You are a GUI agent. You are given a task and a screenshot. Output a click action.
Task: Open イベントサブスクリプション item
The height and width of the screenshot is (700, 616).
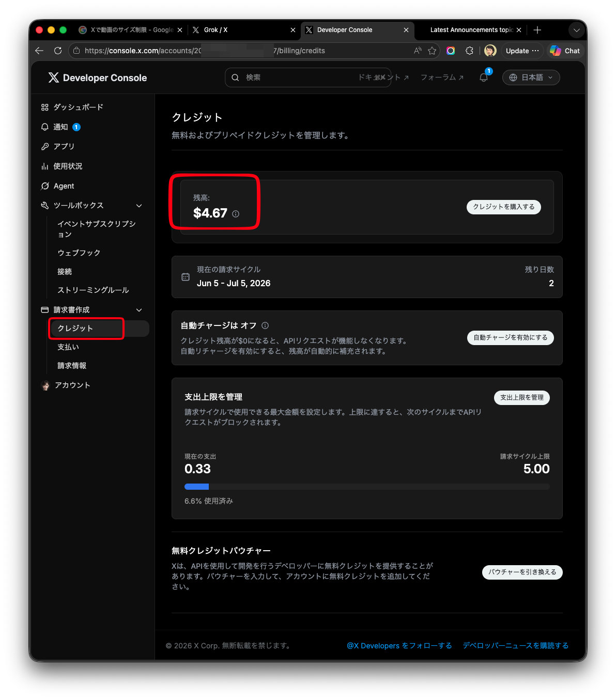pyautogui.click(x=97, y=229)
